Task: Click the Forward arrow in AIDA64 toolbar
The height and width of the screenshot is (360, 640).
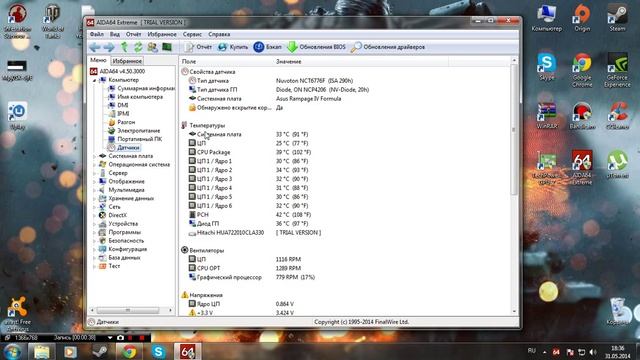Action: (109, 47)
